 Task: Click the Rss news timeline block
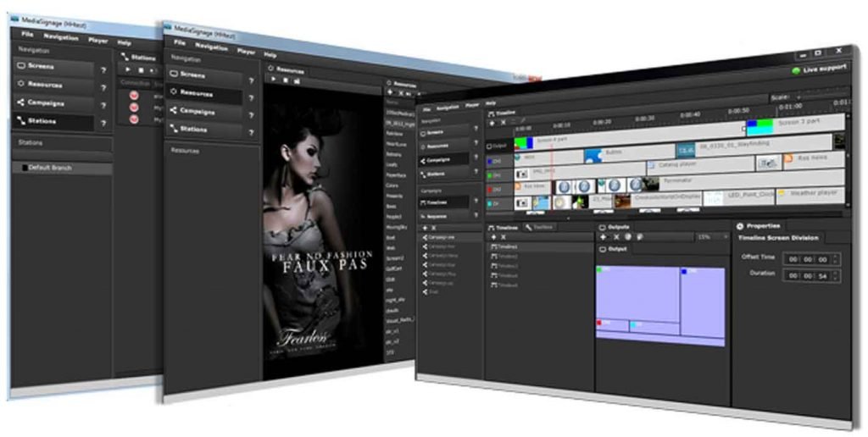pyautogui.click(x=814, y=158)
